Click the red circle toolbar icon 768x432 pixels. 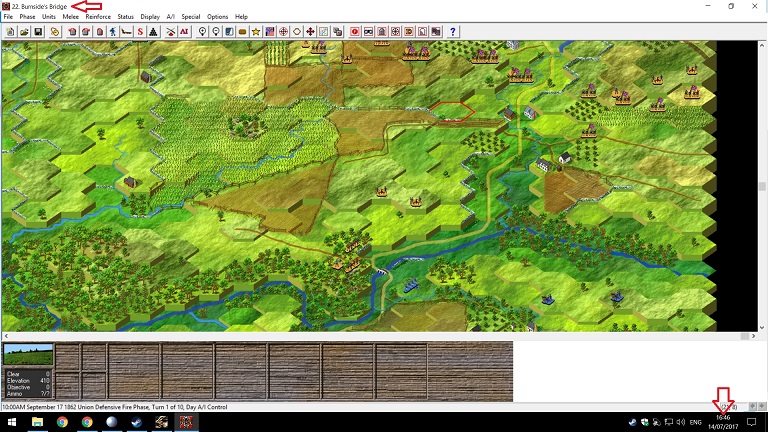click(x=355, y=32)
